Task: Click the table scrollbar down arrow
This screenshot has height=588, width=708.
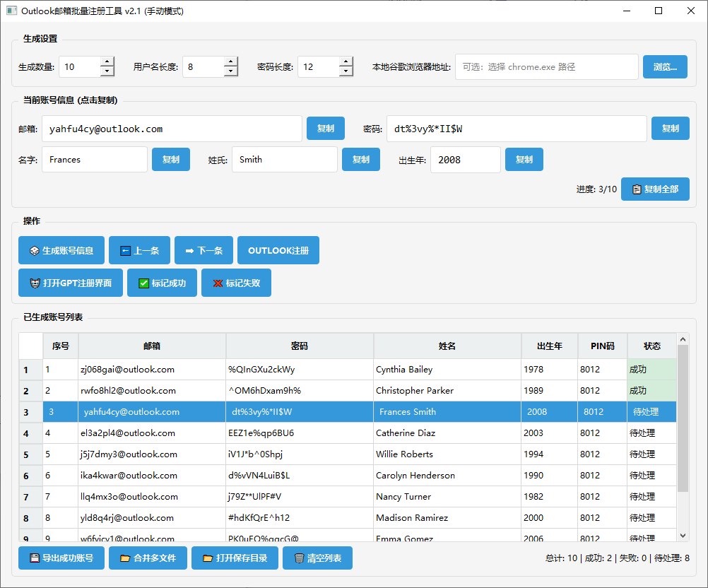Action: pyautogui.click(x=683, y=536)
